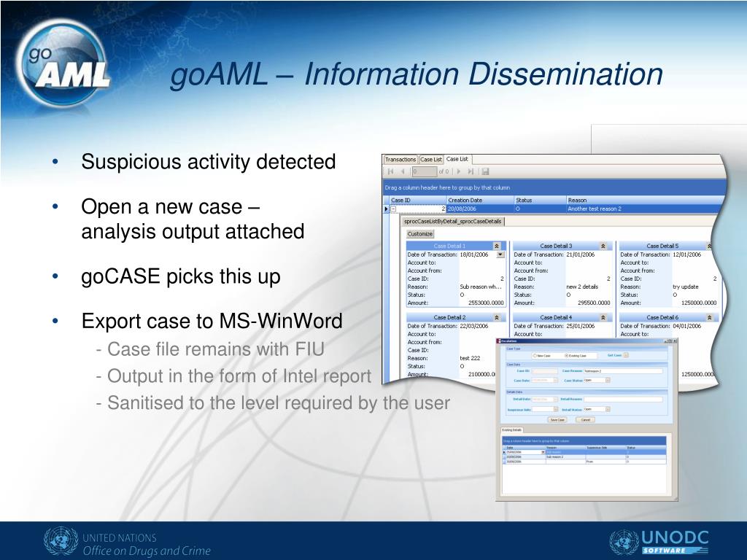Click the date 04/01/2006 in Case Detail 6
The image size is (747, 560).
(686, 326)
